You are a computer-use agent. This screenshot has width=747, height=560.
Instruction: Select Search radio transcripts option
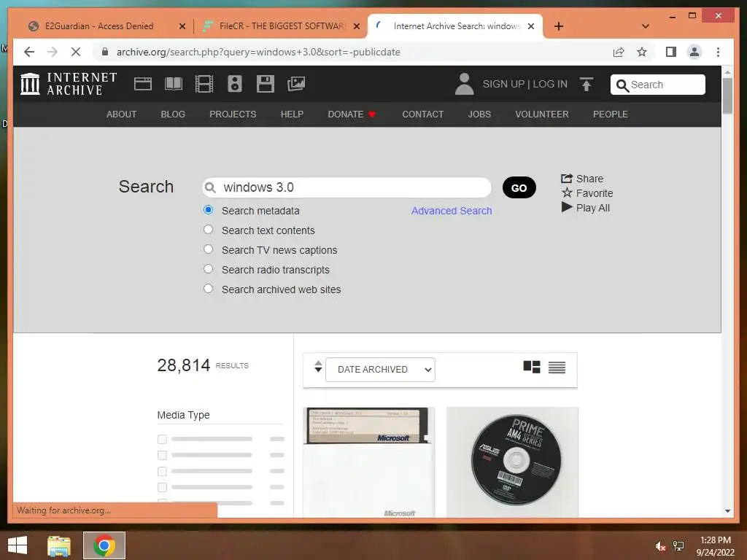(208, 268)
